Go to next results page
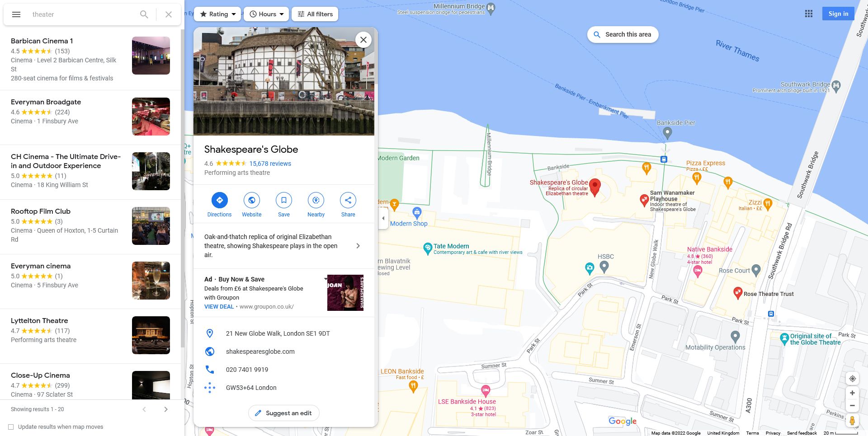 (x=166, y=409)
